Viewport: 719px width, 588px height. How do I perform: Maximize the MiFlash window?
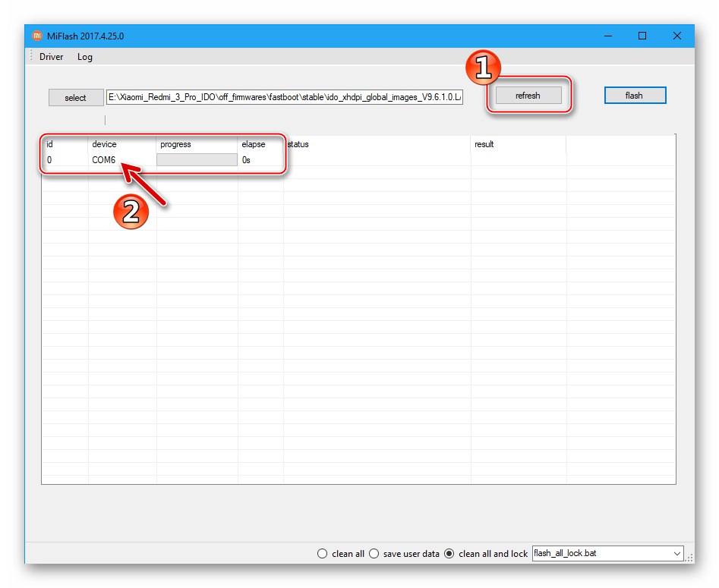point(642,36)
